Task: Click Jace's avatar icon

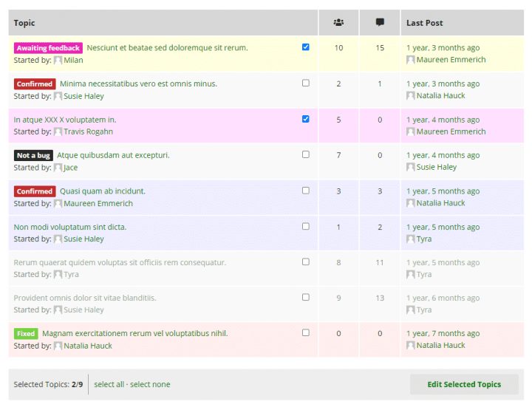Action: pyautogui.click(x=58, y=168)
